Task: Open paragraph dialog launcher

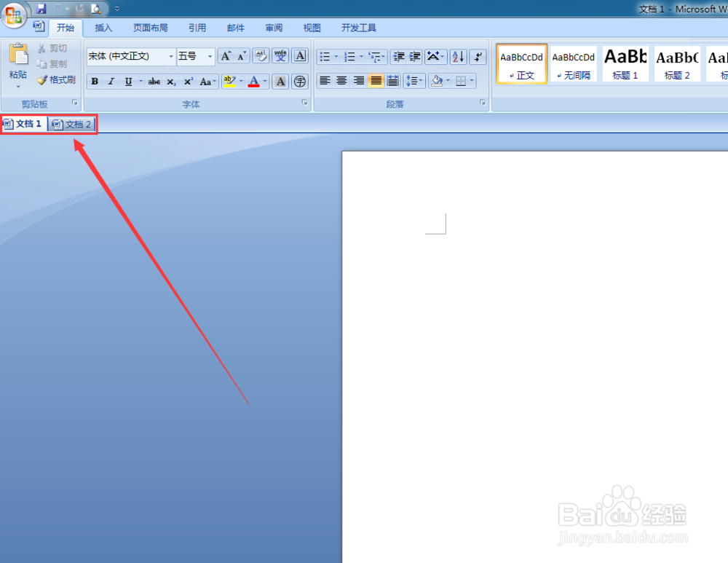Action: tap(483, 102)
